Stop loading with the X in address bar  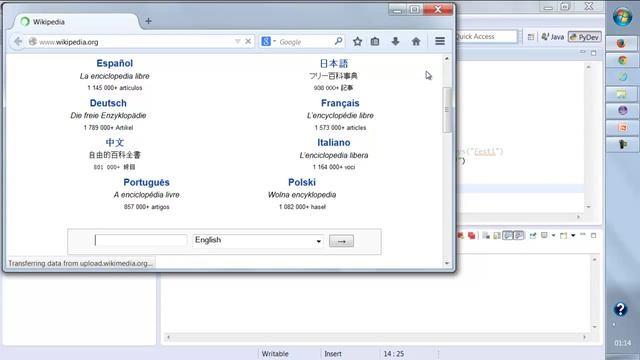pos(248,42)
